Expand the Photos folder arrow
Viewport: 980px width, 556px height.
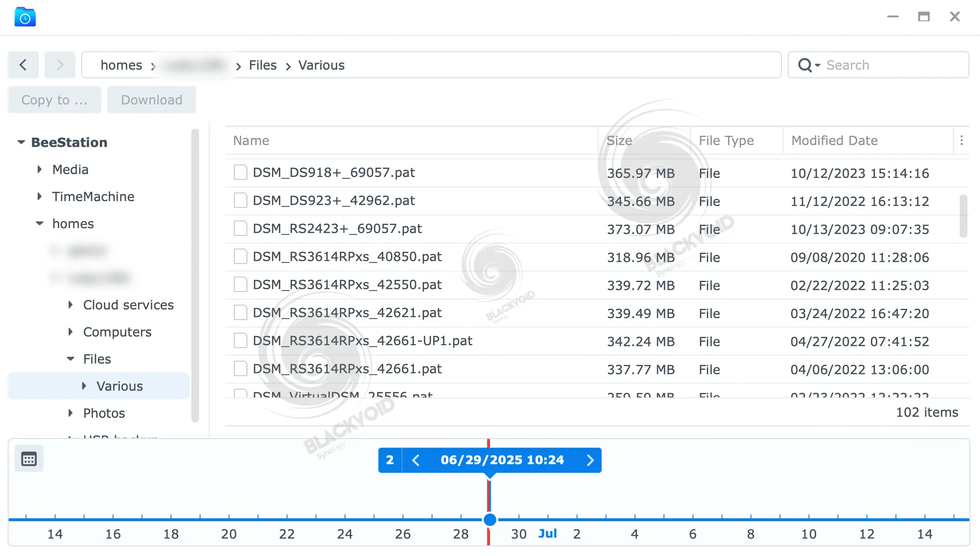click(71, 413)
